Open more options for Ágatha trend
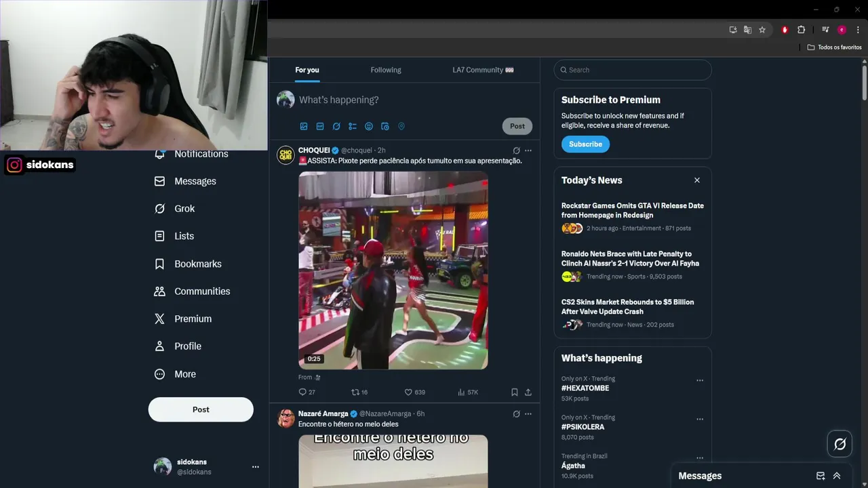Viewport: 868px width, 488px height. pyautogui.click(x=700, y=457)
